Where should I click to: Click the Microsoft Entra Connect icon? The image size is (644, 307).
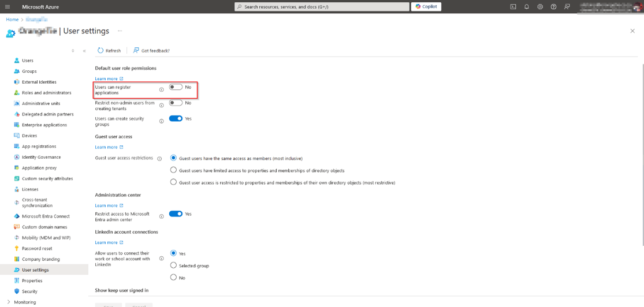click(x=17, y=216)
